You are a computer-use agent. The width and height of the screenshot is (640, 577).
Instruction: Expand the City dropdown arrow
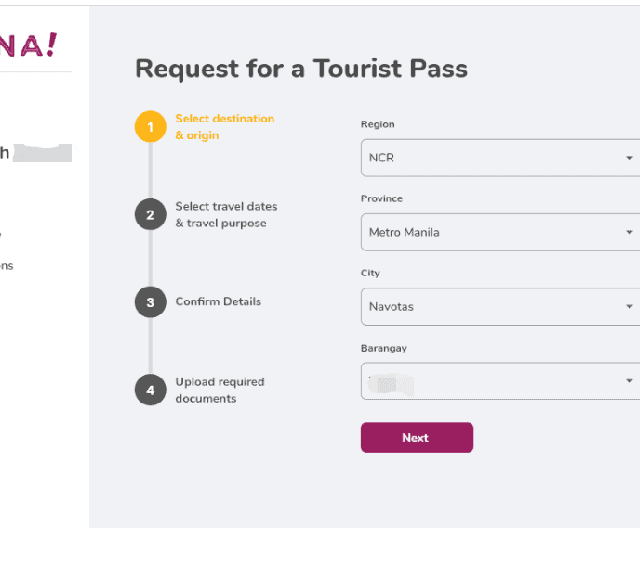point(629,306)
